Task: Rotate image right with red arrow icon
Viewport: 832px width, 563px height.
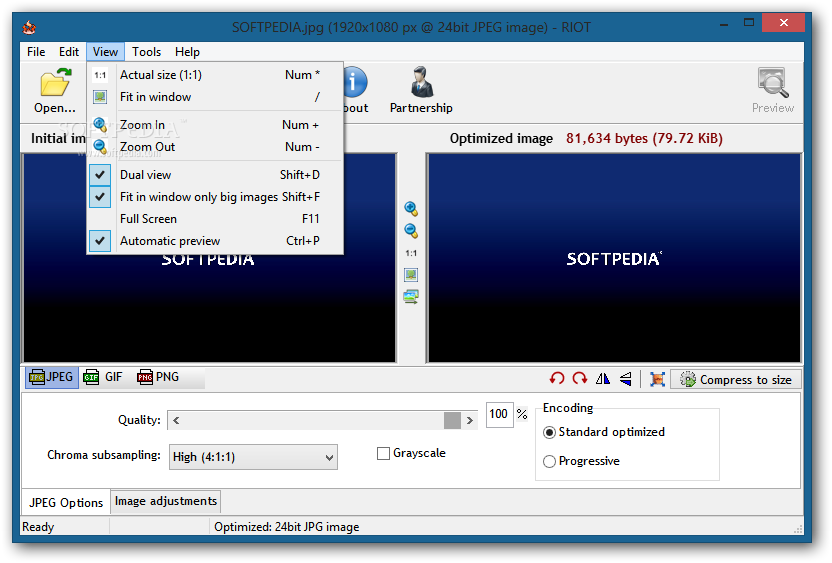Action: (579, 379)
